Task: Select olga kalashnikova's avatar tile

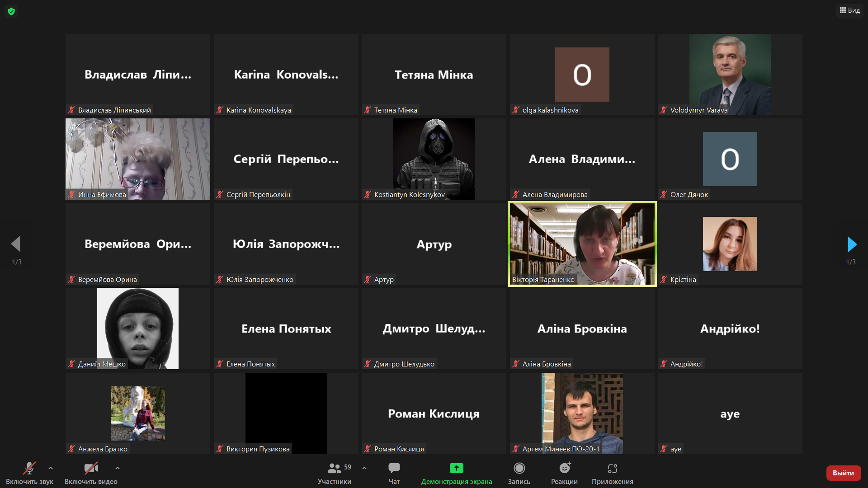Action: [582, 75]
